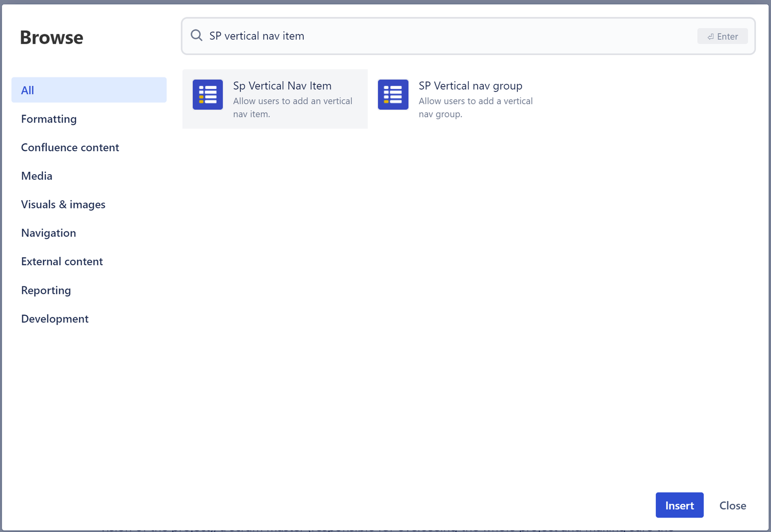Select the SP Vertical nav group title
This screenshot has height=532, width=771.
tap(470, 86)
